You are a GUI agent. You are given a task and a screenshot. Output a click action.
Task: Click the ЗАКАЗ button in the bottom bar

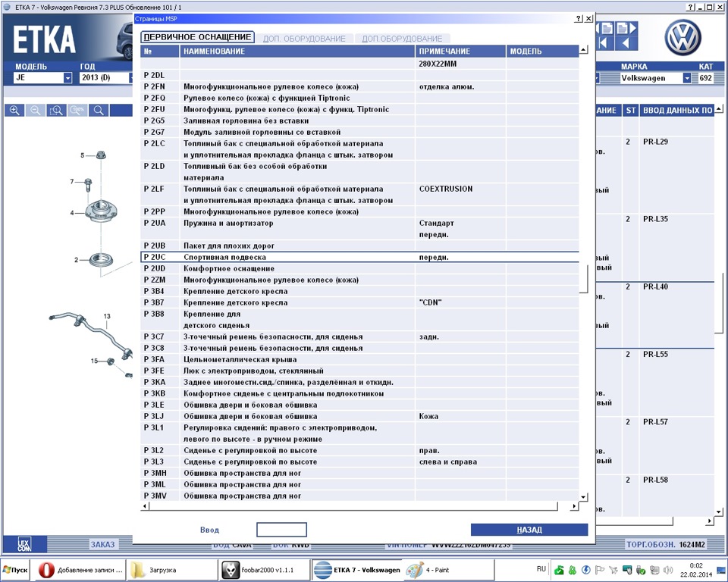click(102, 544)
